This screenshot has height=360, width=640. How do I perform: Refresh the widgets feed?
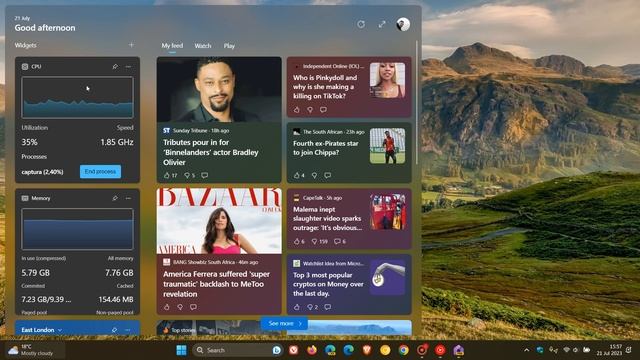[361, 24]
